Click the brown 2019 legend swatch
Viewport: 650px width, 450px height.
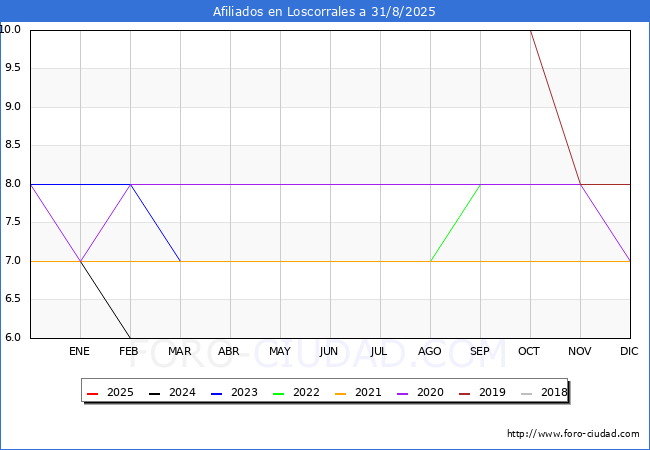pyautogui.click(x=464, y=393)
